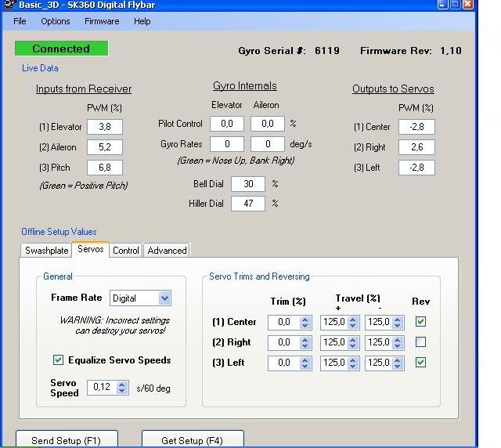Viewport: 501px width, 448px height.
Task: Decrease (1) Center negative travel
Action: tap(398, 326)
